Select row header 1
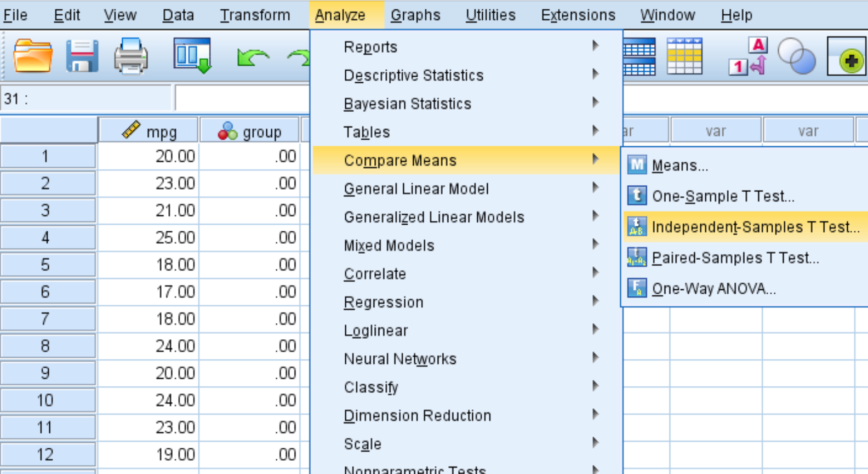Image resolution: width=868 pixels, height=474 pixels. (x=48, y=156)
